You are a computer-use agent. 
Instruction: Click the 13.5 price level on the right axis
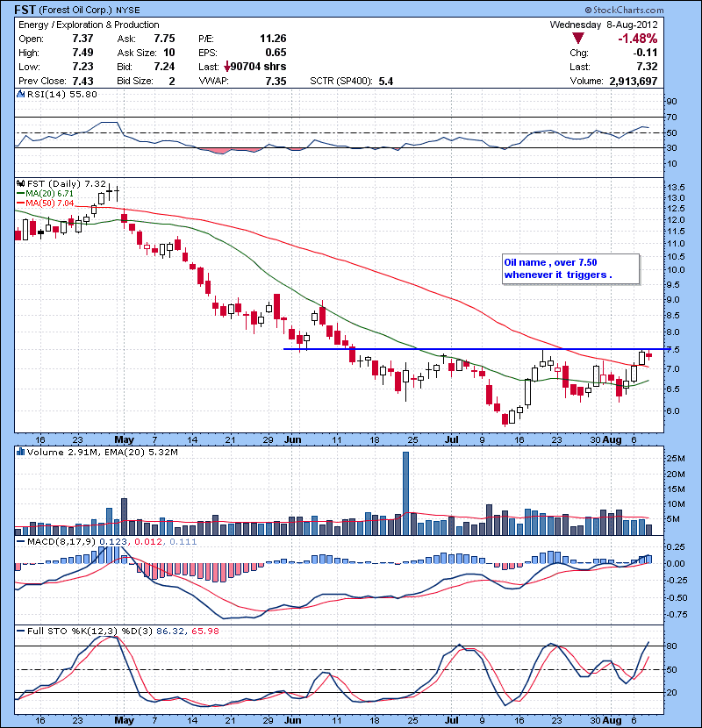click(x=676, y=188)
